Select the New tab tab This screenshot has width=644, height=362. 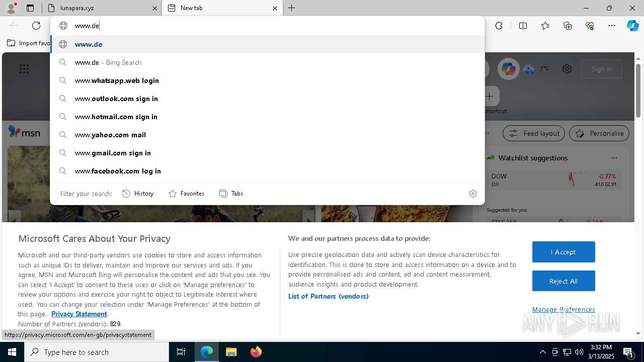point(222,8)
